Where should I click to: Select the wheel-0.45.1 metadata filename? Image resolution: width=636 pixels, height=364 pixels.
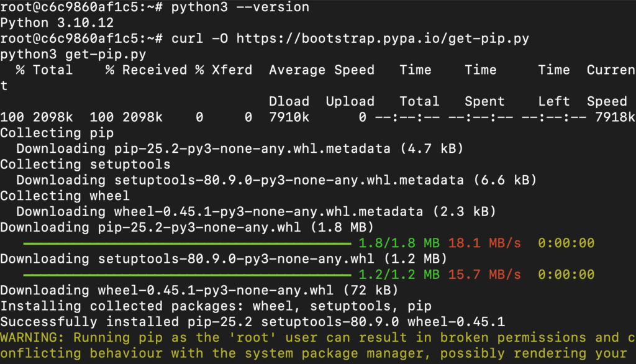(x=268, y=211)
